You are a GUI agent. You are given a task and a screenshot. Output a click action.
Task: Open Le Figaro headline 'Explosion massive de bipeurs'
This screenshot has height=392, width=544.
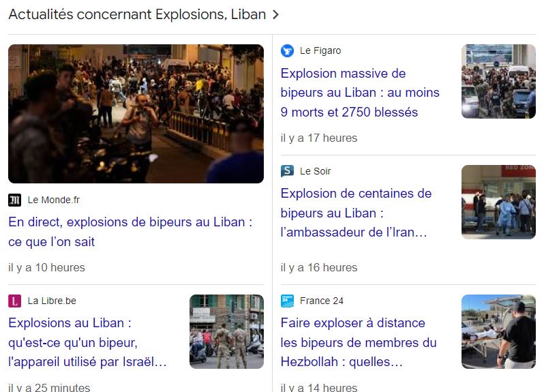coord(360,93)
